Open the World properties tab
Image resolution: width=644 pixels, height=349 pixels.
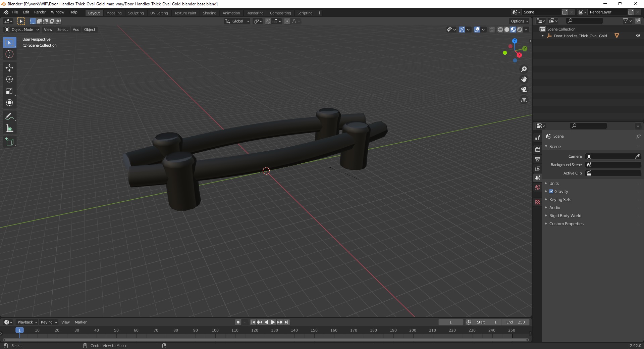tap(538, 187)
